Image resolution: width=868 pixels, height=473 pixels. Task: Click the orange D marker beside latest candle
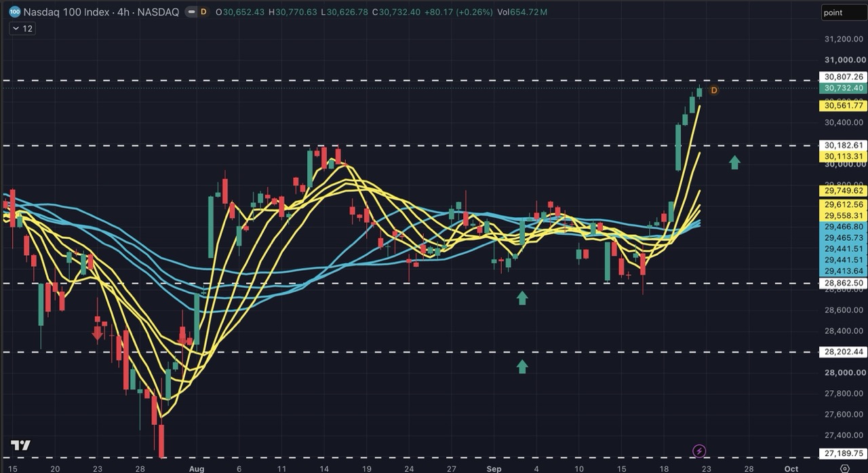pos(713,90)
